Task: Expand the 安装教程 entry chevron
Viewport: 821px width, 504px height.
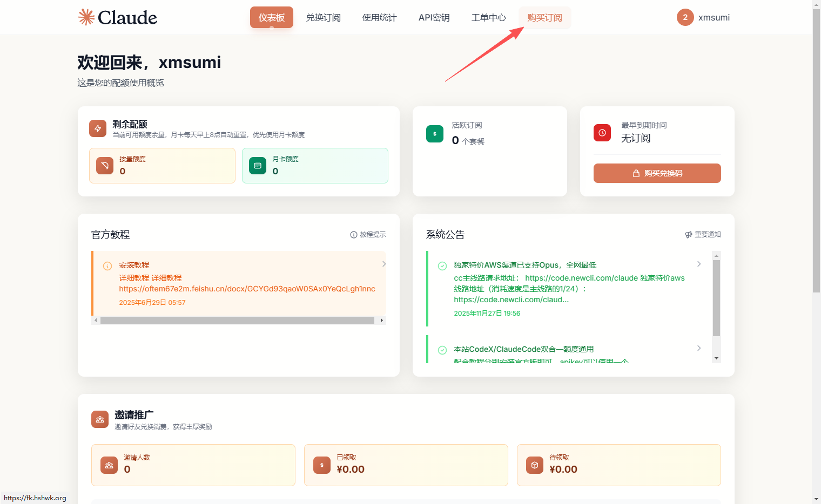Action: click(x=384, y=264)
